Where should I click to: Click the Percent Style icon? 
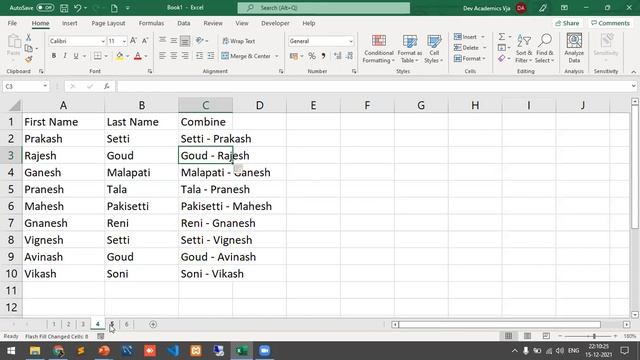(312, 56)
